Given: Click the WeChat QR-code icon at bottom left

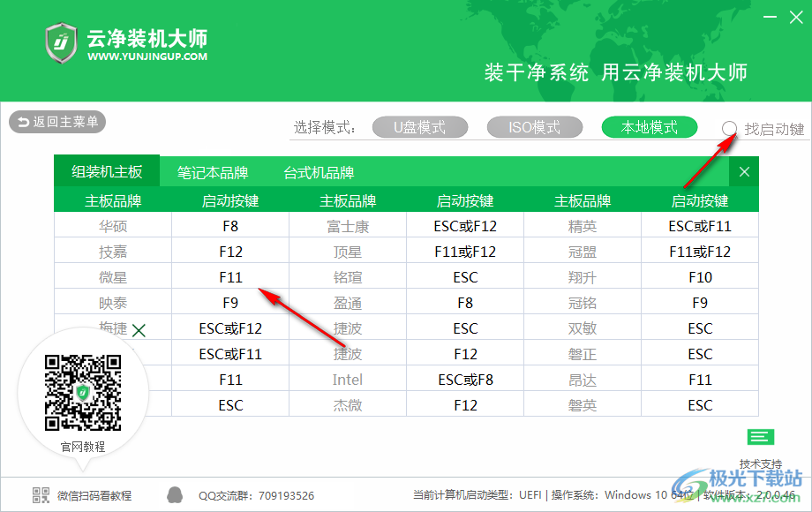Looking at the screenshot, I should point(40,493).
